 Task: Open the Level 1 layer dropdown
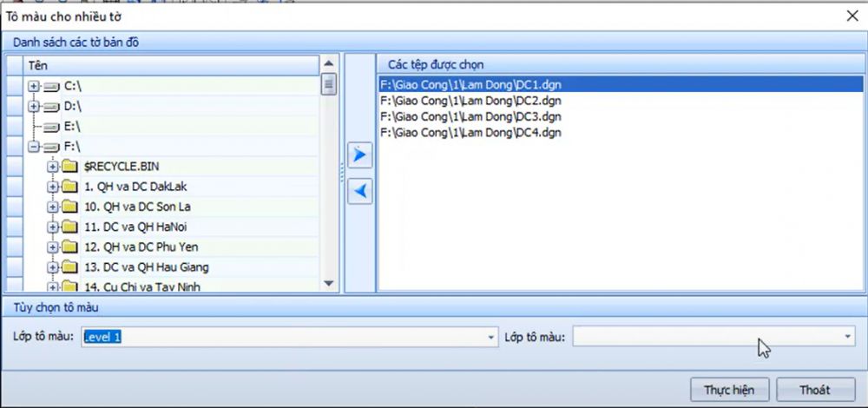490,337
